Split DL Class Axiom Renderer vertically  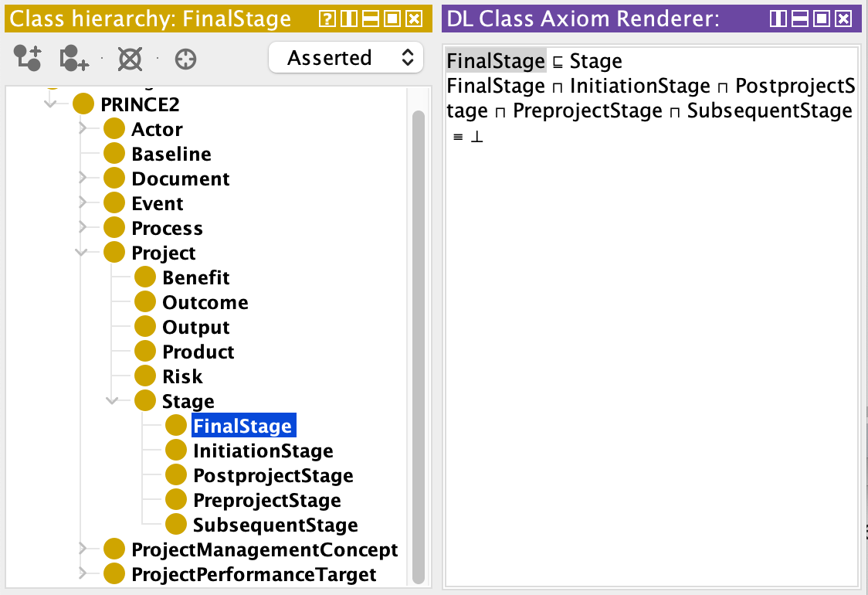tap(778, 19)
